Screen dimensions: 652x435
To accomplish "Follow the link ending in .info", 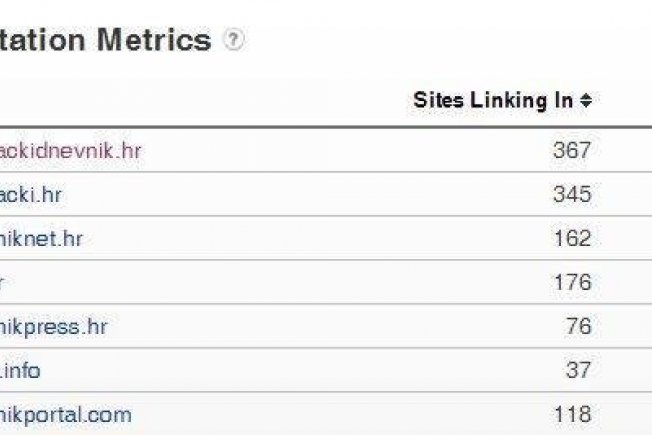I will click(x=20, y=371).
